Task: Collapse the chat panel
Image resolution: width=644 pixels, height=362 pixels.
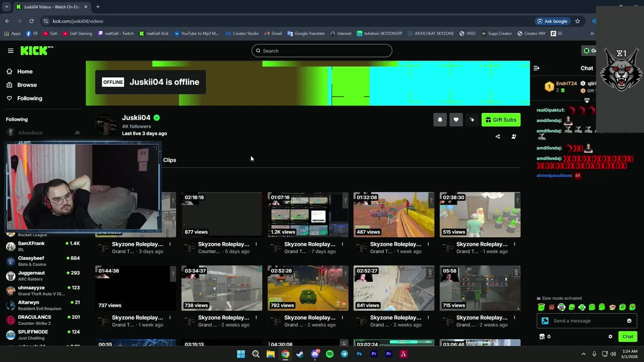Action: pyautogui.click(x=536, y=68)
